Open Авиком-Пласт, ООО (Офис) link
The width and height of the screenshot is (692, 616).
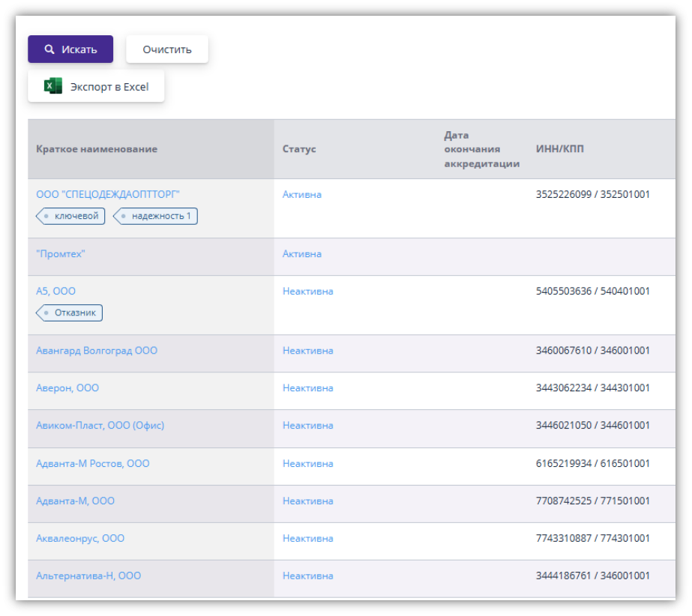click(100, 426)
